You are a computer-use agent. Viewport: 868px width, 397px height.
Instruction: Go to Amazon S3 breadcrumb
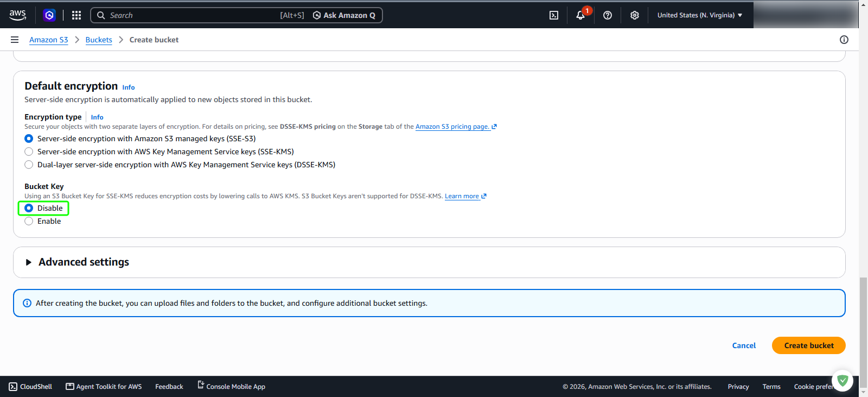49,40
